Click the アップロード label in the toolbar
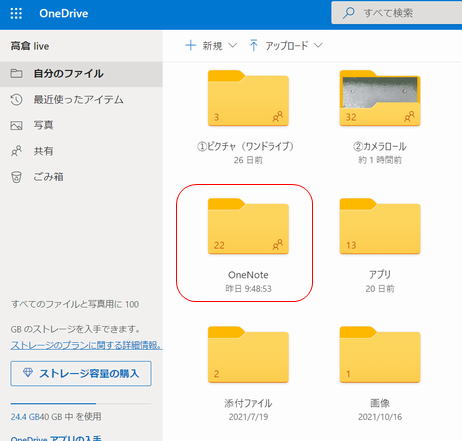 coord(287,45)
